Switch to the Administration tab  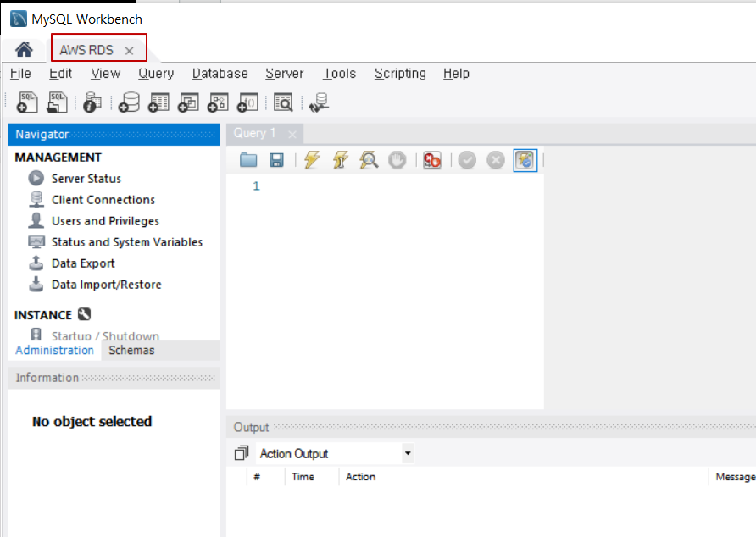[54, 351]
